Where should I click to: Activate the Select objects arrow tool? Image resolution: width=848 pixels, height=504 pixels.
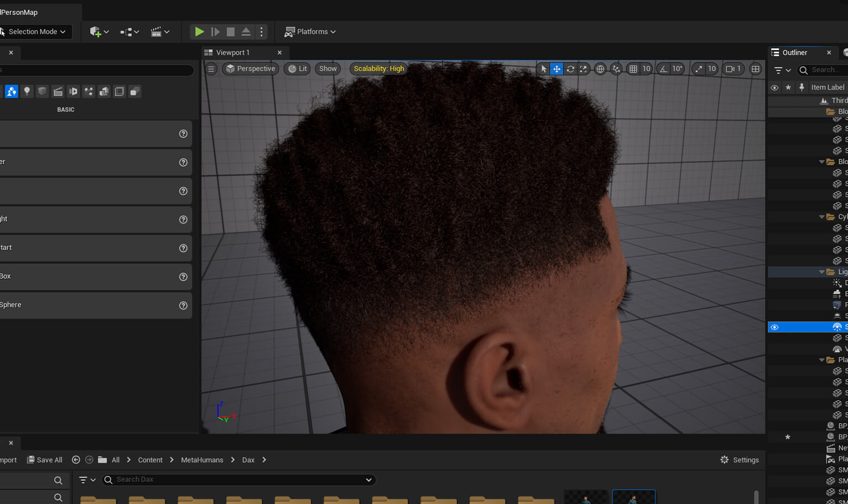(x=544, y=69)
